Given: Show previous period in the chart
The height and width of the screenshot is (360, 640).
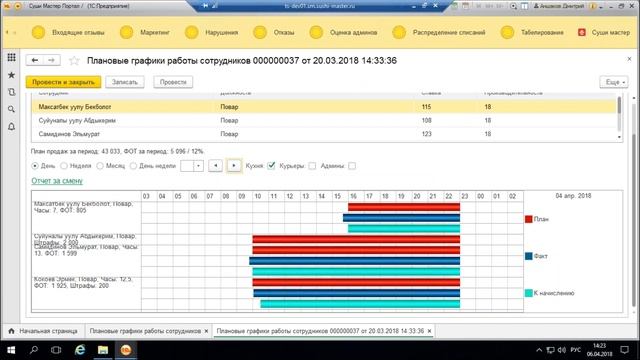Looking at the screenshot, I should pos(216,166).
